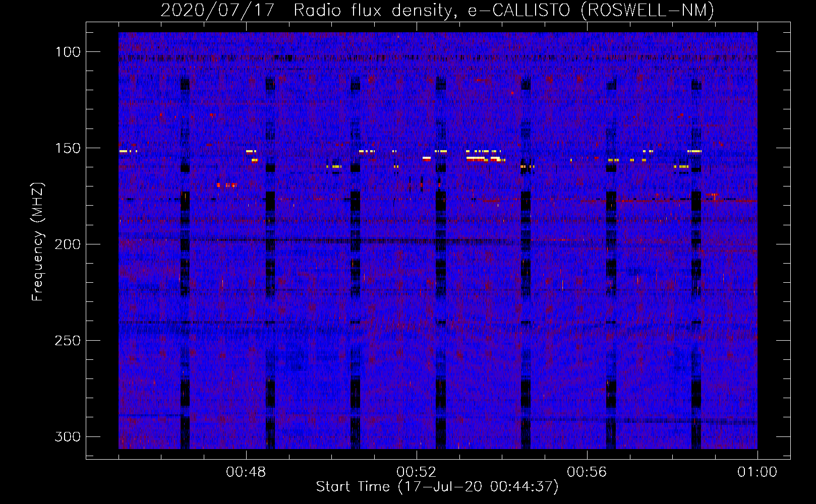The width and height of the screenshot is (816, 504).
Task: Click the 300 frequency tick label
Action: (68, 436)
